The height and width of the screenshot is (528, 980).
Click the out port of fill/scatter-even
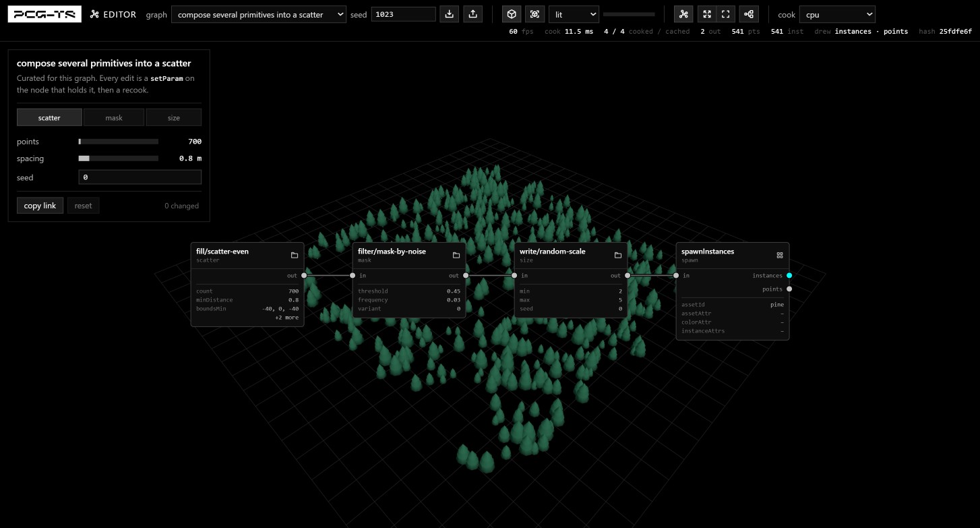pos(304,275)
